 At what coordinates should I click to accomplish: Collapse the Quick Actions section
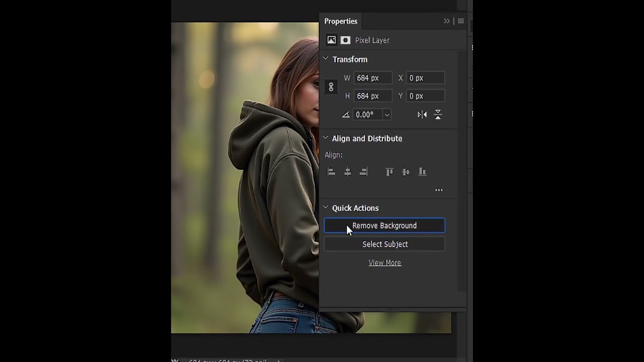coord(326,207)
